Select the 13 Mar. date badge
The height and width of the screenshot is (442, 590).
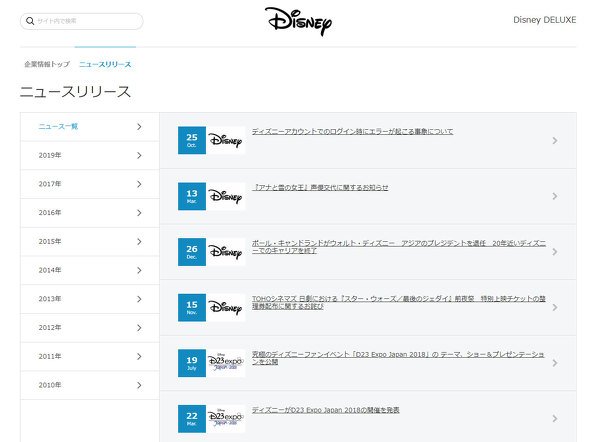tap(192, 196)
